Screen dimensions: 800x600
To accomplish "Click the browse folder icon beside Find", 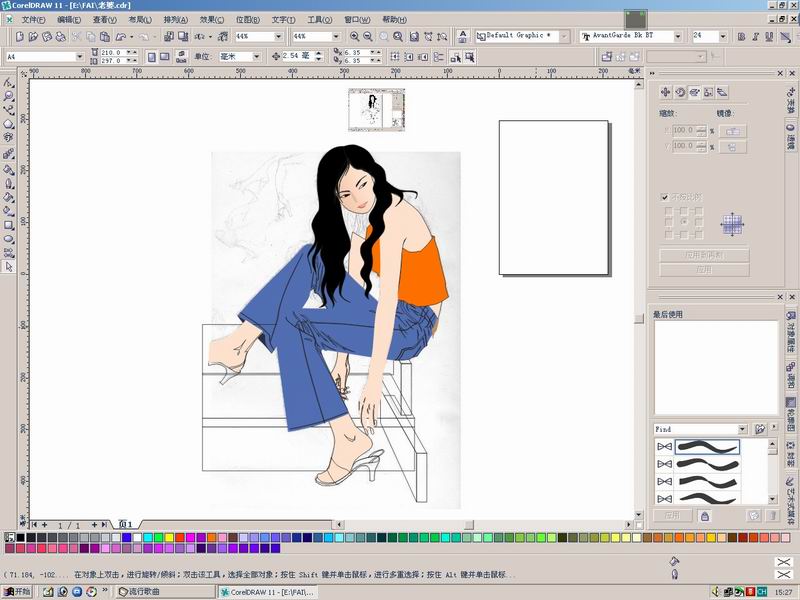I will (x=760, y=429).
